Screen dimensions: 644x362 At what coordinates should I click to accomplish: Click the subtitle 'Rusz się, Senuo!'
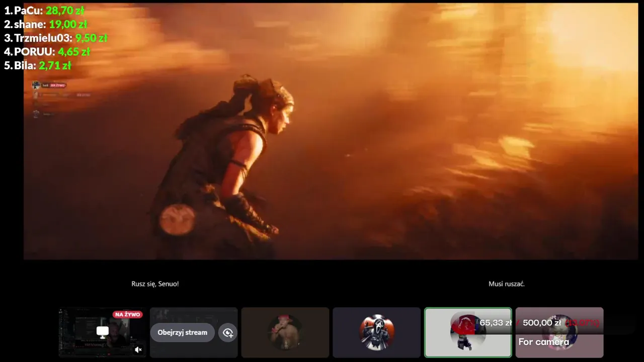[155, 284]
